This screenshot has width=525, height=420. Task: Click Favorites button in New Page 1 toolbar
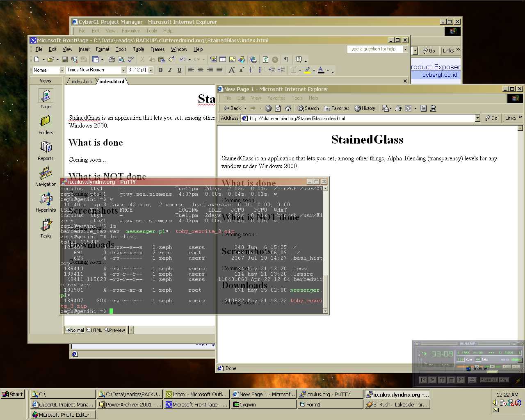tap(336, 108)
